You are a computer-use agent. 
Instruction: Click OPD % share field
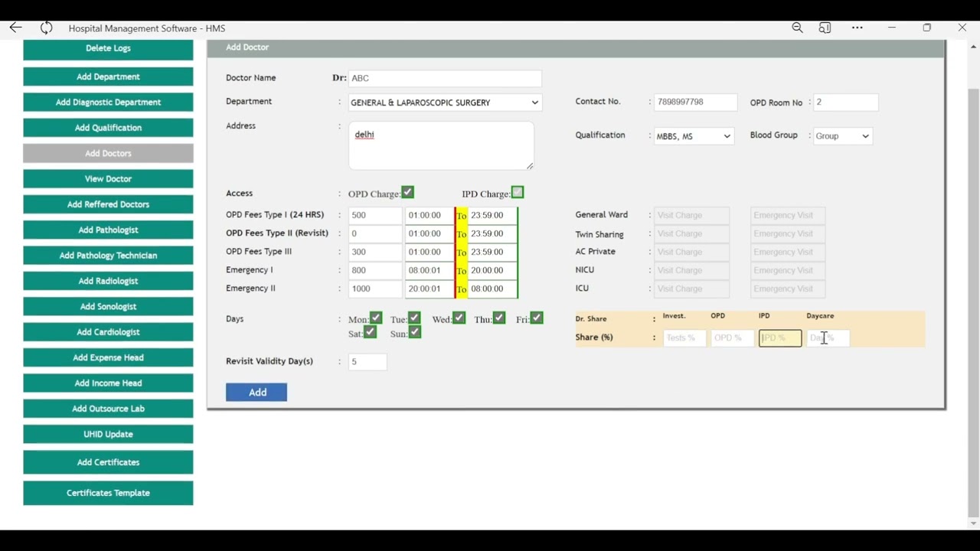tap(732, 337)
